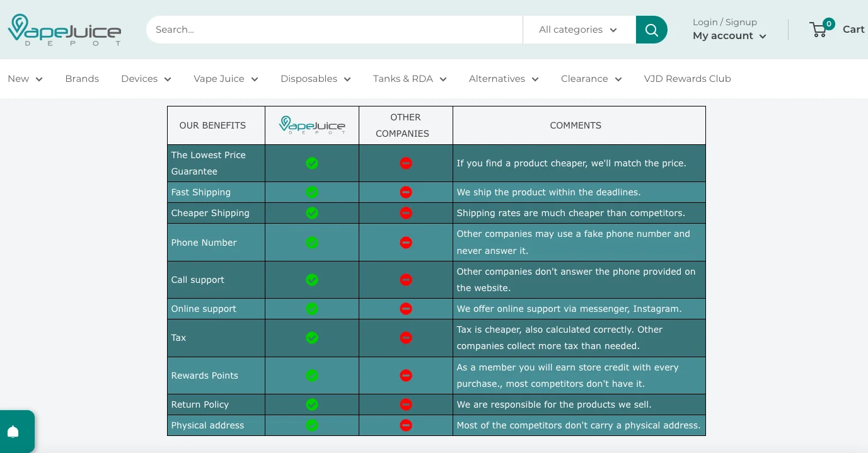Click the "Cheaper Shipping" cell
This screenshot has height=453, width=868.
(x=216, y=213)
